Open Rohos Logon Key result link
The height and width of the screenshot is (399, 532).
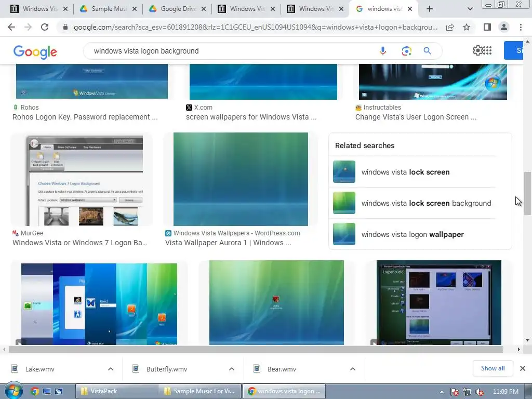pos(85,117)
